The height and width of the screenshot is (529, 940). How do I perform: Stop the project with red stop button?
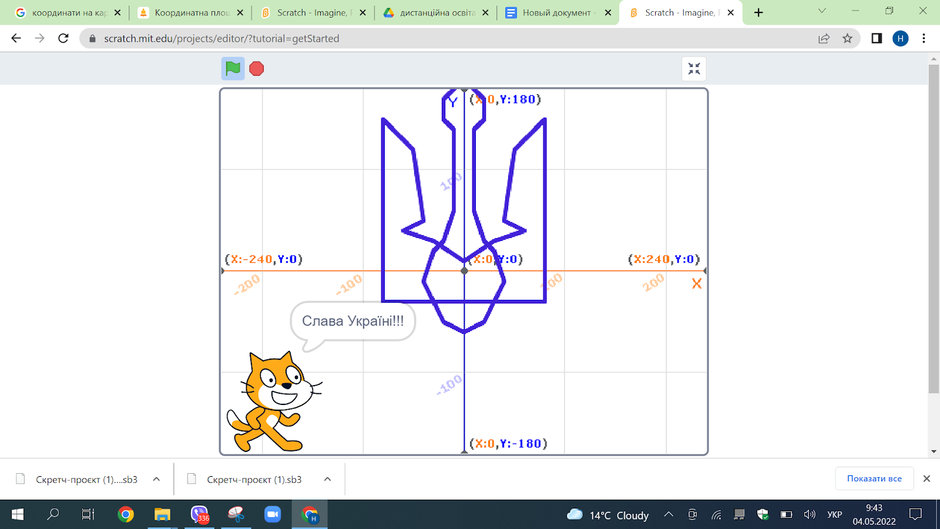257,68
